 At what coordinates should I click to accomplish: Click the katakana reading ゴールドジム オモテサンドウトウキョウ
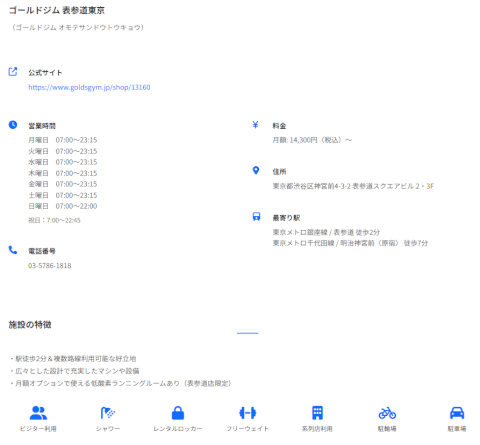click(78, 27)
